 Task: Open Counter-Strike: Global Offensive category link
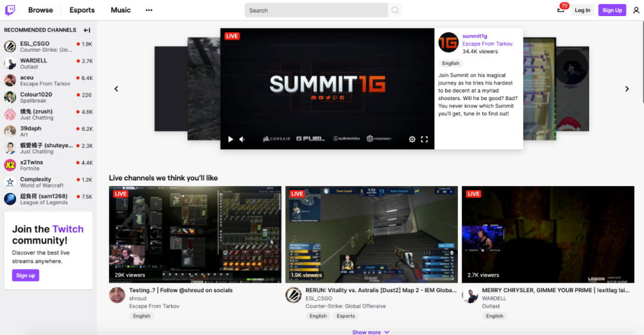[345, 306]
